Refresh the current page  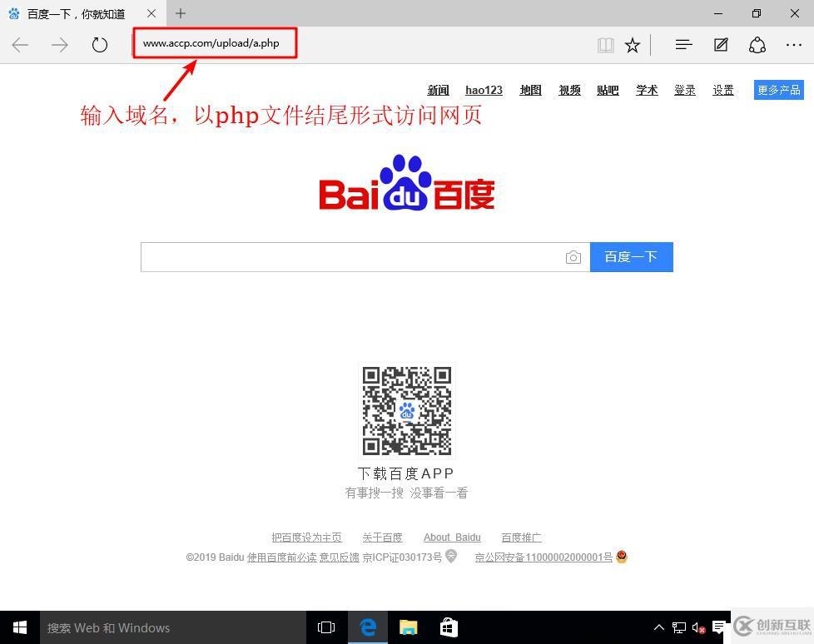coord(100,45)
